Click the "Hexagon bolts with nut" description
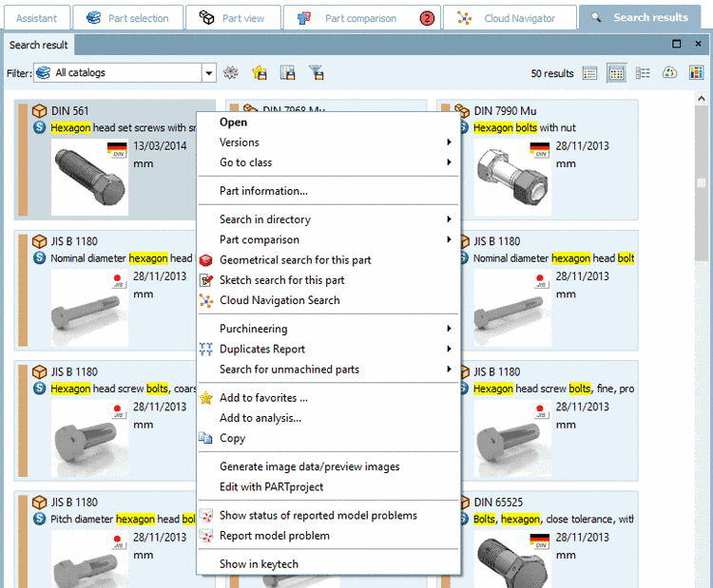The height and width of the screenshot is (588, 713). (x=524, y=127)
